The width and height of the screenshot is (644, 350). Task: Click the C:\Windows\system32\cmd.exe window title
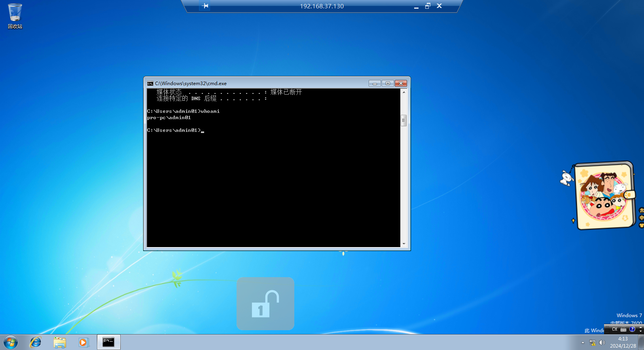click(191, 84)
